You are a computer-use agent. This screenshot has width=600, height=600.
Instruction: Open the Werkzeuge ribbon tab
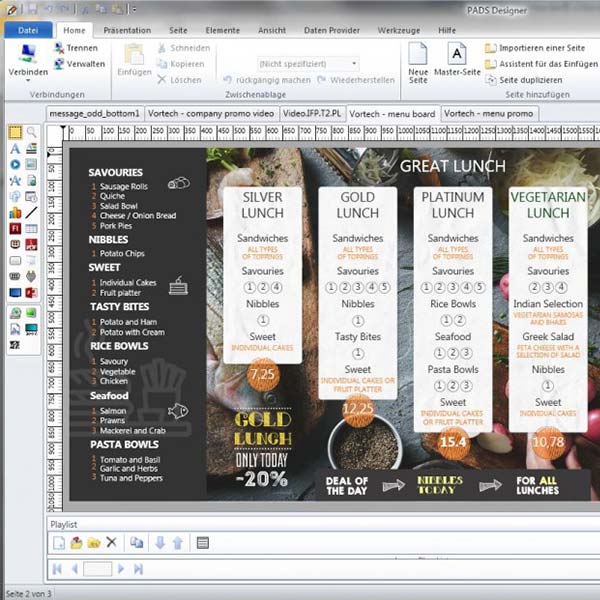tap(399, 30)
